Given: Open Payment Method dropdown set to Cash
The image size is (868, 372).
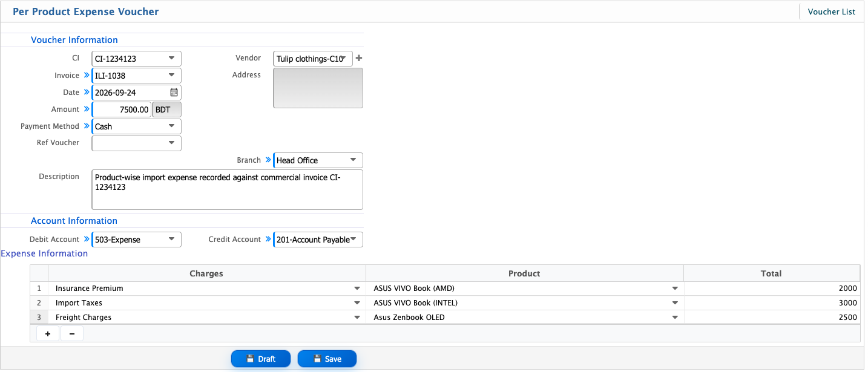Looking at the screenshot, I should pyautogui.click(x=136, y=126).
